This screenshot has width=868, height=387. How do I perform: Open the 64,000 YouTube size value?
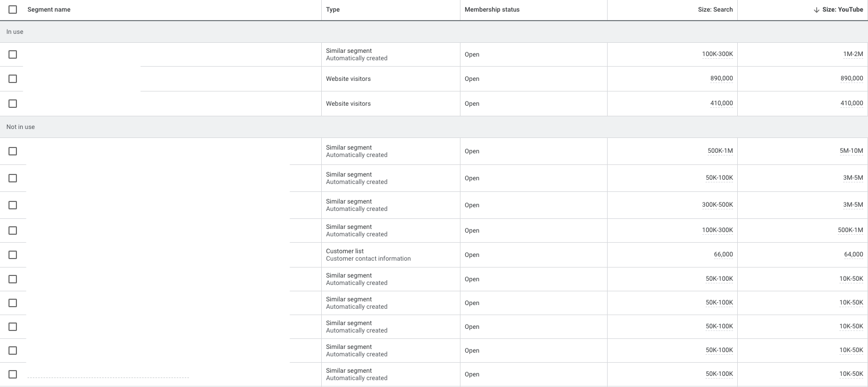[x=853, y=254]
